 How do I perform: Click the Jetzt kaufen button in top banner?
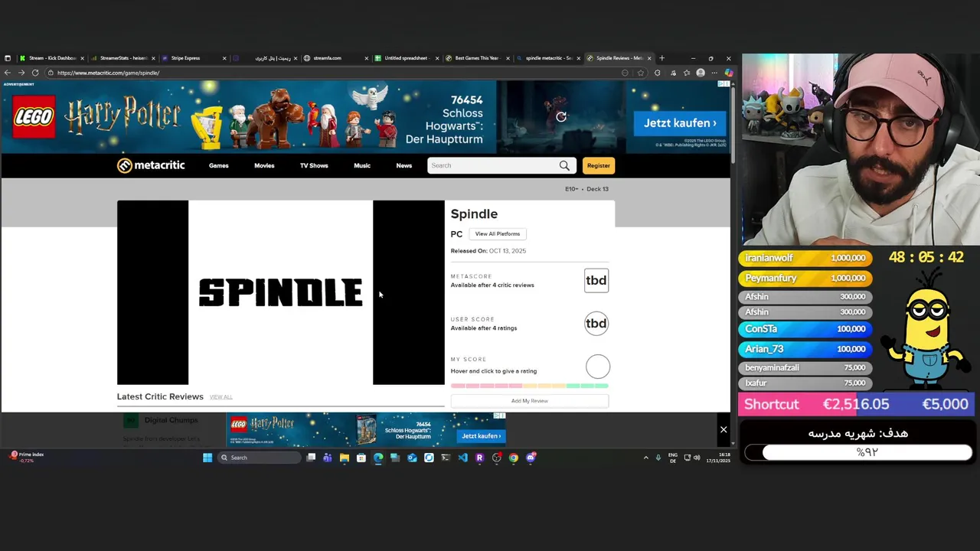(680, 123)
